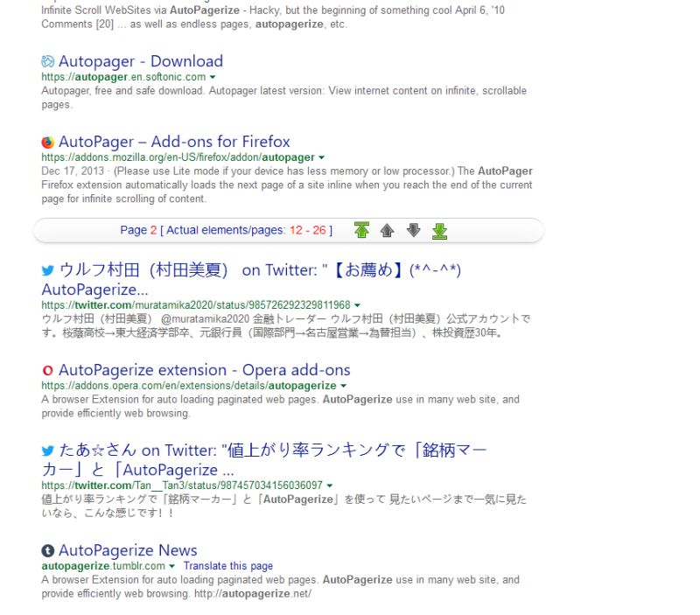Open the AutoPagerize News result
This screenshot has width=700, height=615.
128,551
